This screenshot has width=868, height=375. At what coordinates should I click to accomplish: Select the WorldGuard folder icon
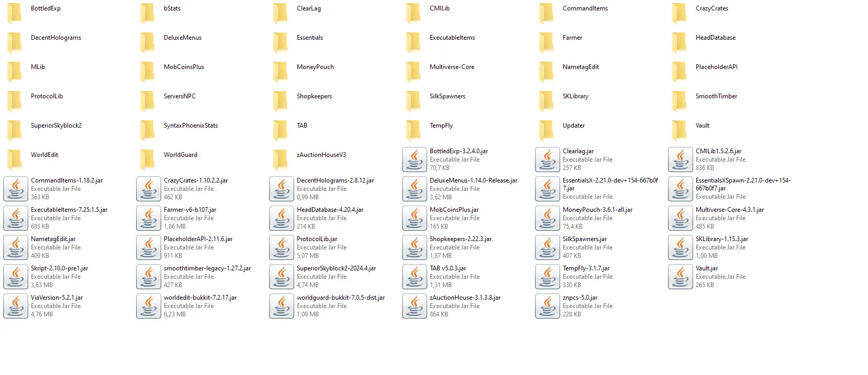148,159
